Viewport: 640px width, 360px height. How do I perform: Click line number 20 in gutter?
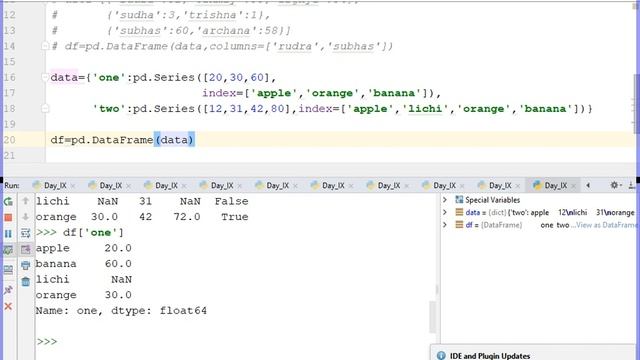point(9,140)
